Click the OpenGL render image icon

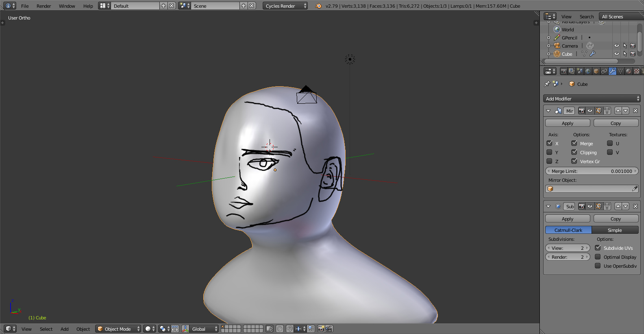click(x=321, y=329)
